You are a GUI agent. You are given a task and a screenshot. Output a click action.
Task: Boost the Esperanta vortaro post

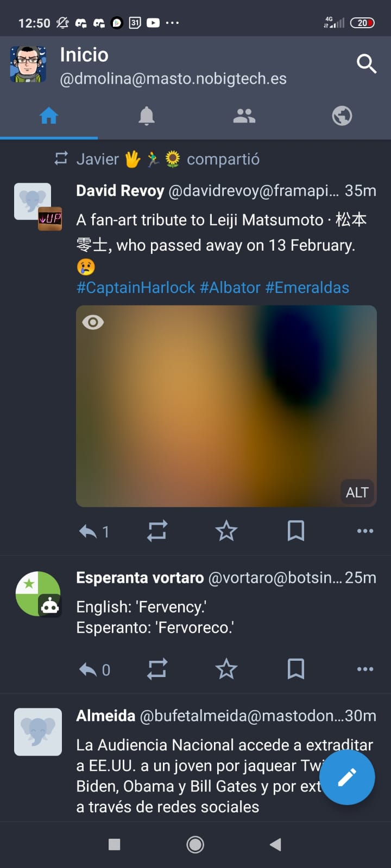tap(157, 669)
